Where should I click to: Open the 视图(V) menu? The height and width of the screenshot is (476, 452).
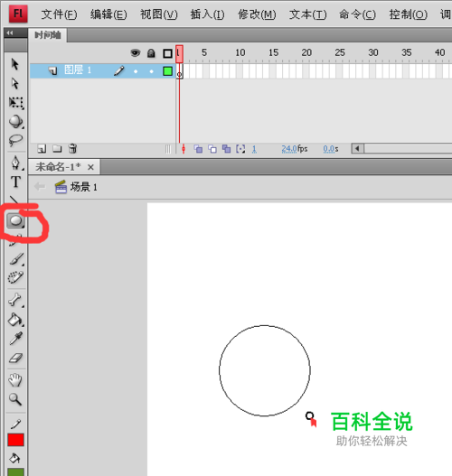(158, 14)
